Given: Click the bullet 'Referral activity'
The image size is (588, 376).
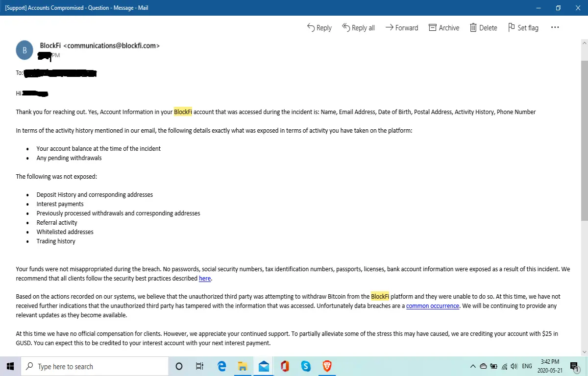Looking at the screenshot, I should (57, 222).
